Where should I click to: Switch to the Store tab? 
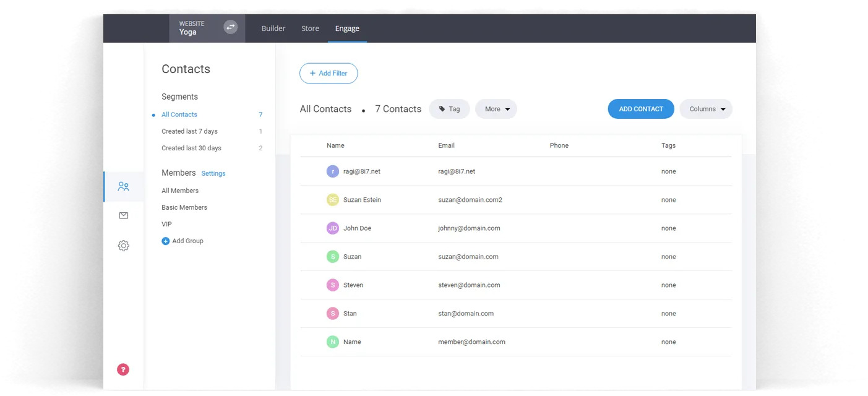click(310, 28)
